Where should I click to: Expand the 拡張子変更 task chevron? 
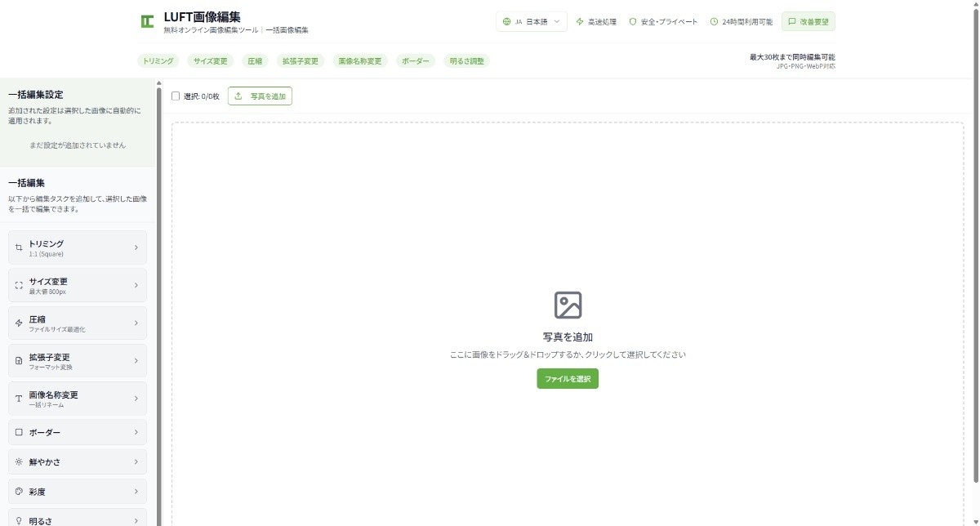click(x=136, y=360)
